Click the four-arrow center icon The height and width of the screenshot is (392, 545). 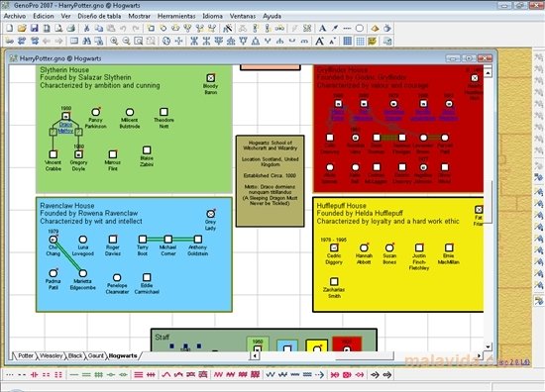178,41
